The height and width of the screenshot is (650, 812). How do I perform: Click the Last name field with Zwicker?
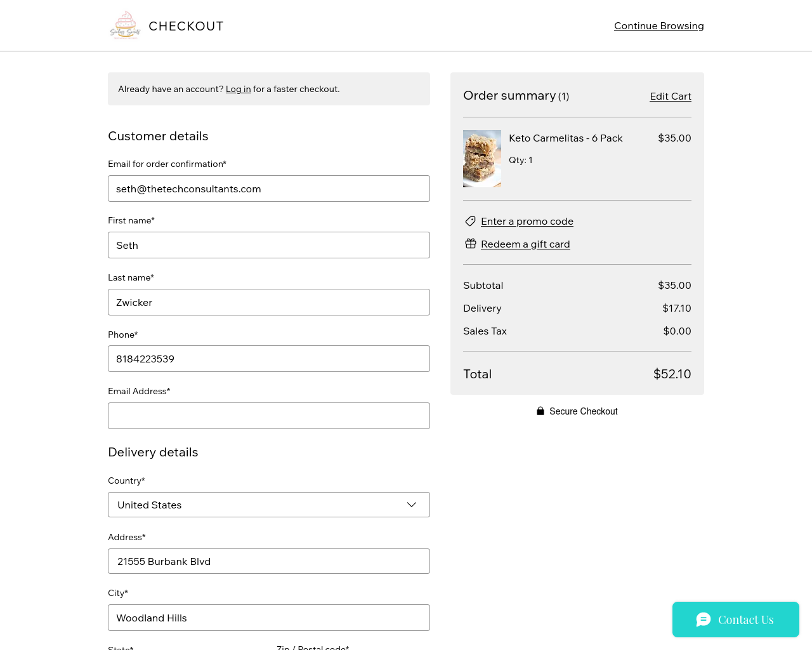coord(269,302)
